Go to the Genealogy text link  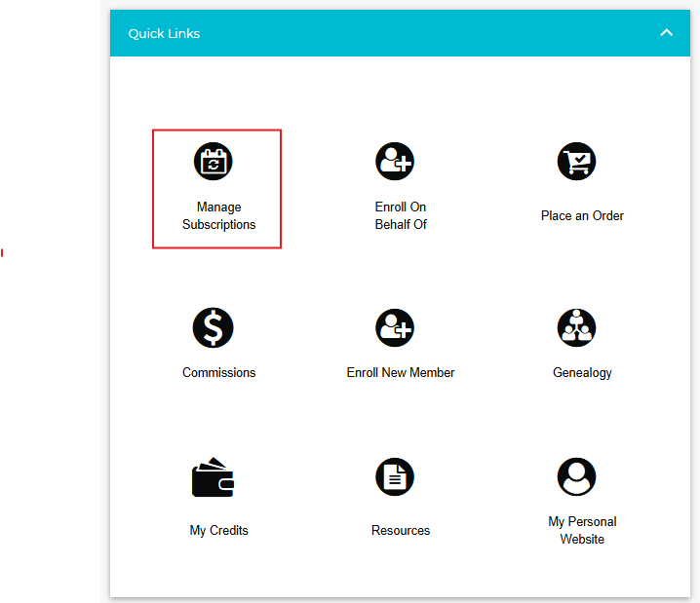(582, 373)
